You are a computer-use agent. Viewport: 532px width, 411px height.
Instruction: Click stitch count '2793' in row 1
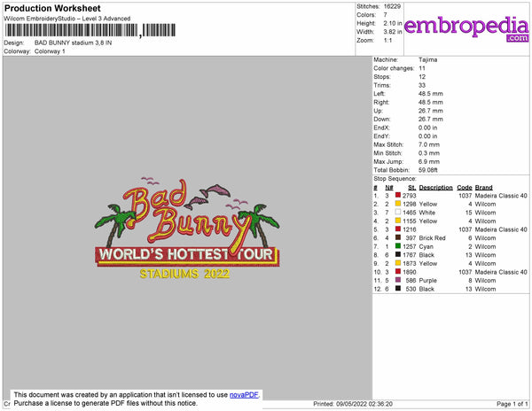pyautogui.click(x=409, y=196)
